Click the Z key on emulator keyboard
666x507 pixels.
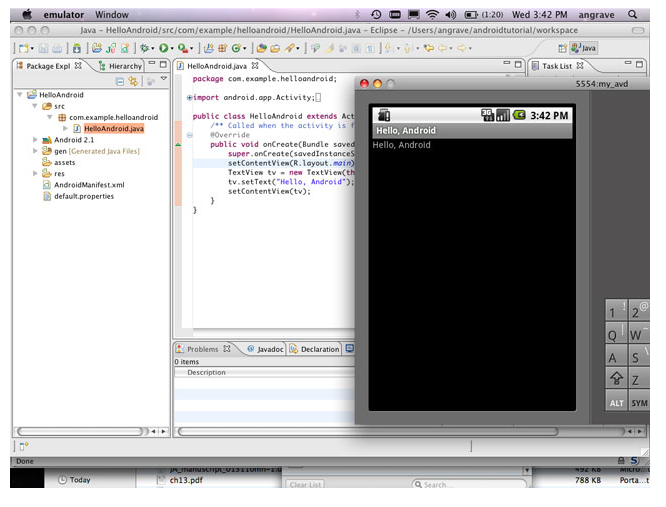tap(639, 378)
